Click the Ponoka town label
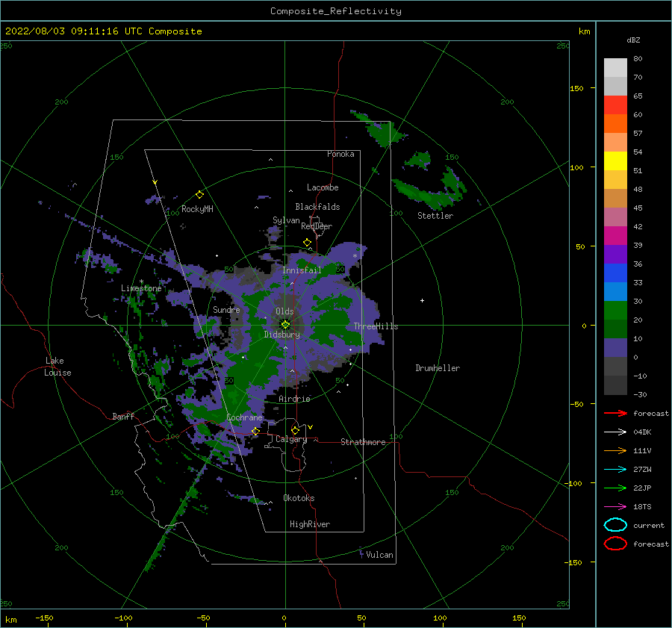Image resolution: width=672 pixels, height=628 pixels. pyautogui.click(x=340, y=154)
